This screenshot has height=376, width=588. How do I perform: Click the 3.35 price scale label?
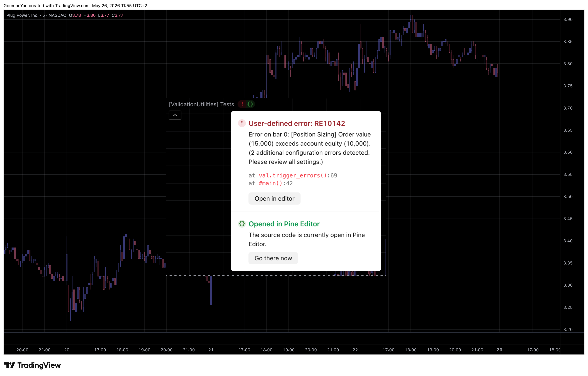click(568, 263)
